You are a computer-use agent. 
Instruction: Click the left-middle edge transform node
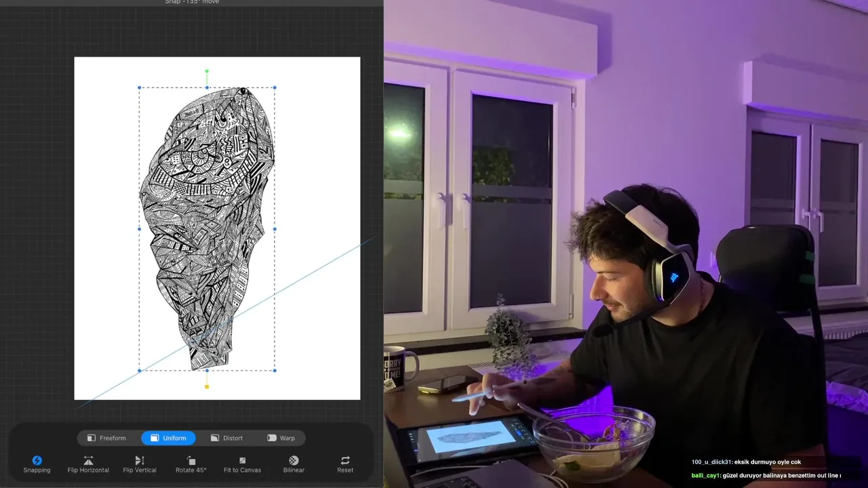point(140,229)
